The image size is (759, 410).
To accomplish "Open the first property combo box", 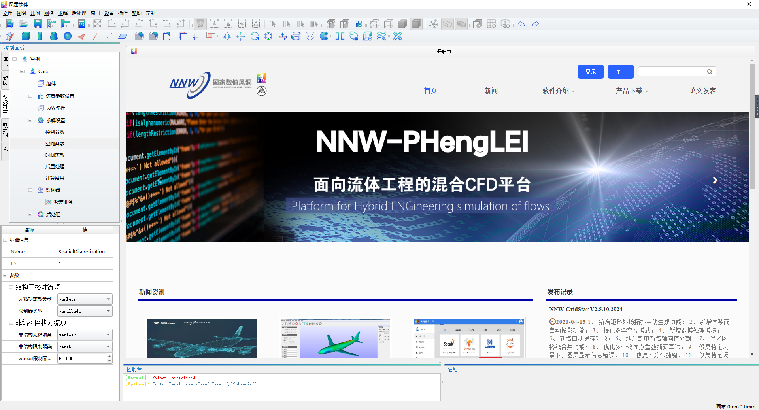I will (85, 299).
